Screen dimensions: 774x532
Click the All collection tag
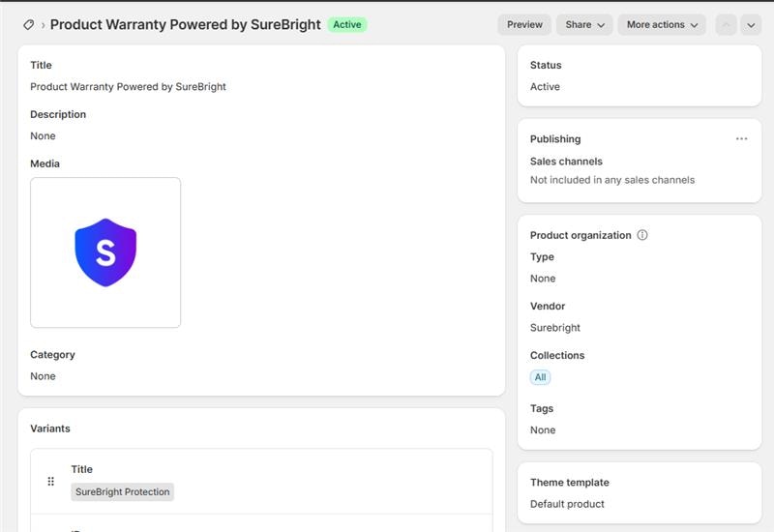point(541,377)
